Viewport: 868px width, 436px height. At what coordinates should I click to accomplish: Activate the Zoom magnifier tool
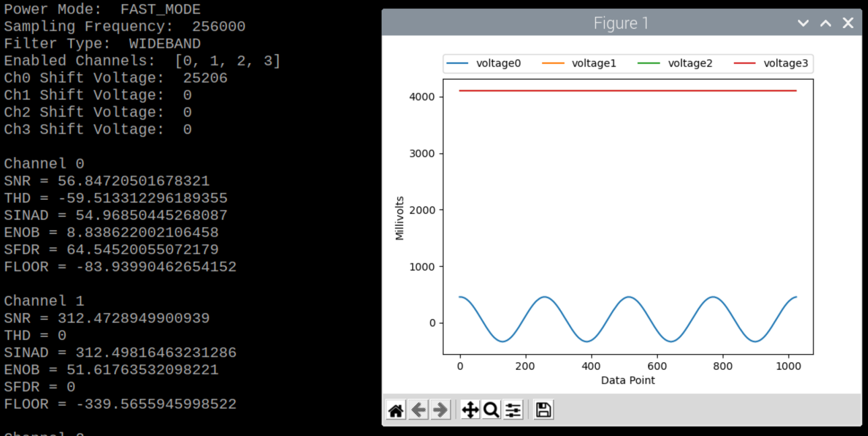tap(491, 410)
